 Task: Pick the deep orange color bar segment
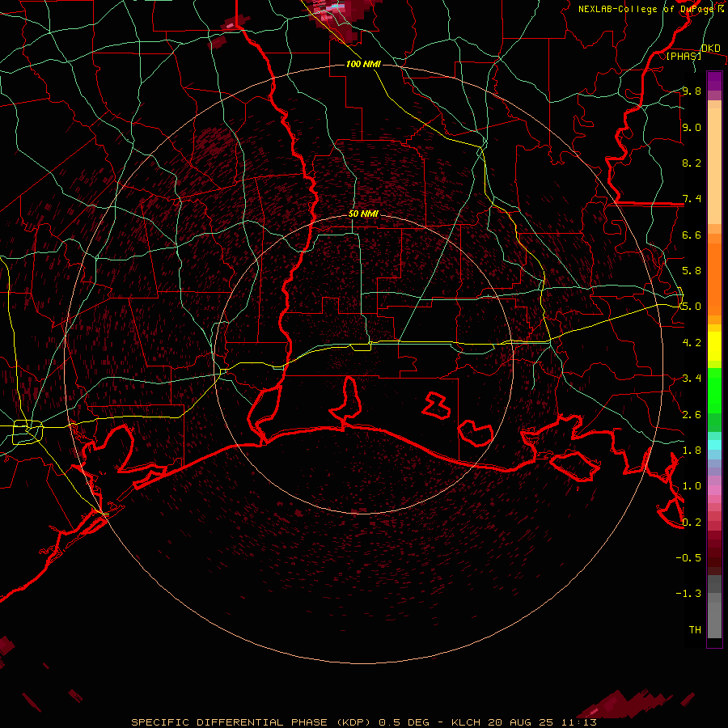(714, 278)
